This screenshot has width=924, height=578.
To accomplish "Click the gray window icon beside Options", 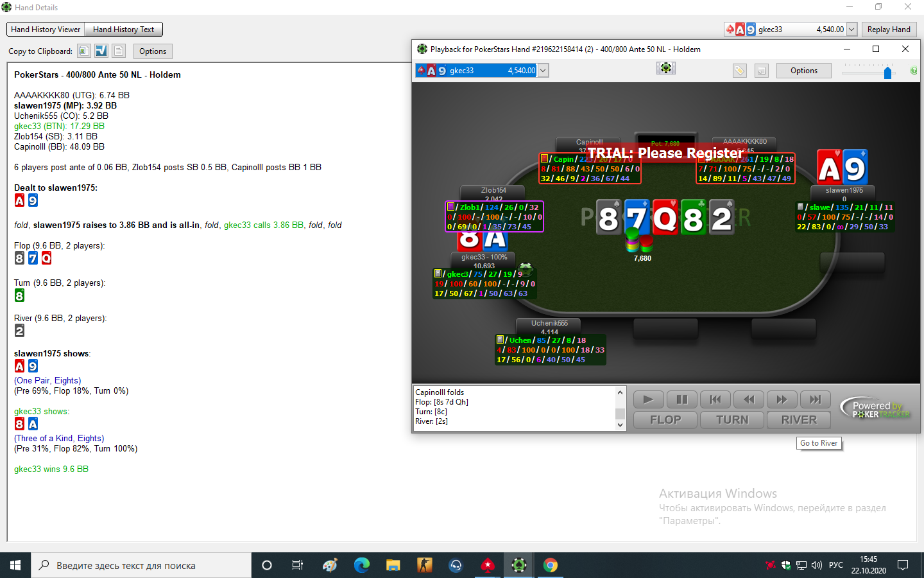I will point(762,71).
